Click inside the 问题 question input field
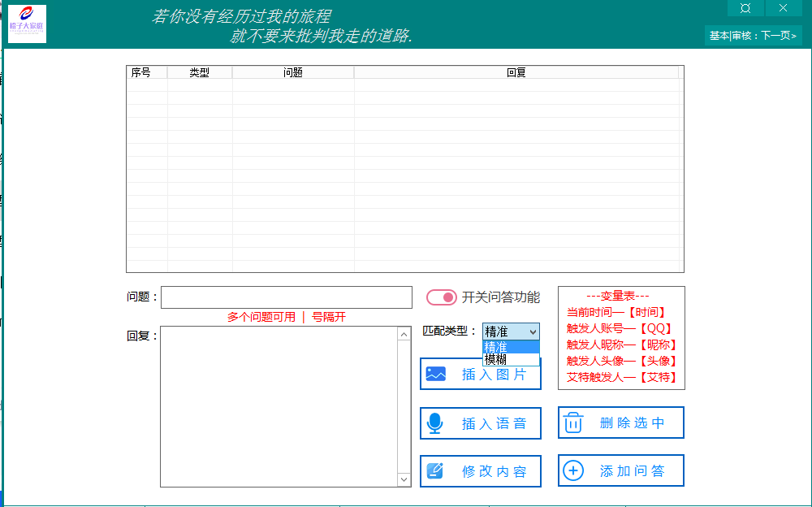 pyautogui.click(x=287, y=297)
